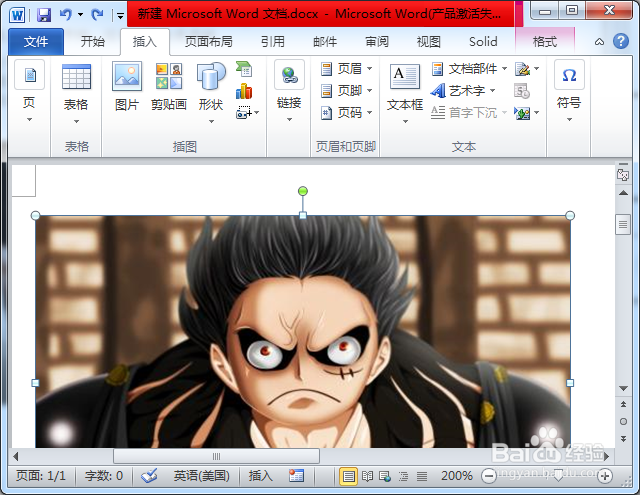Insert a SmartArt graphic
This screenshot has height=495, width=640.
pyautogui.click(x=244, y=69)
